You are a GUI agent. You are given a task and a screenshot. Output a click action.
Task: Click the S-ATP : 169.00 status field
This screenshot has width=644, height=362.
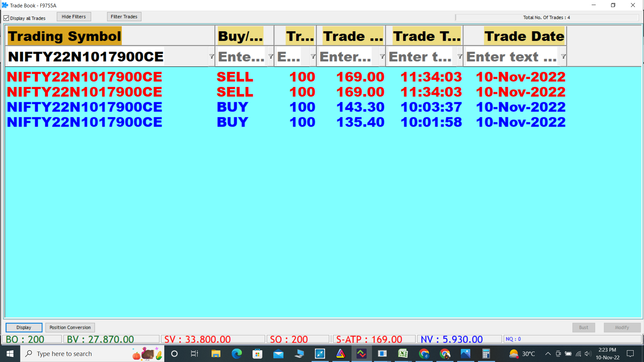point(374,339)
